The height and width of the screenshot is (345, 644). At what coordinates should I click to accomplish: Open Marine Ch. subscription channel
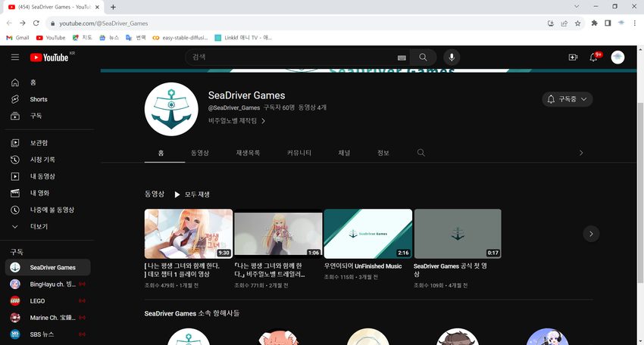(48, 318)
